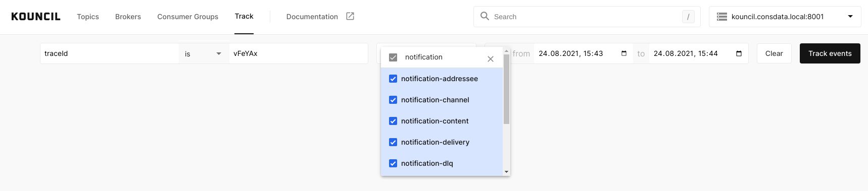Open calendar picker for to date
The width and height of the screenshot is (868, 191).
(739, 53)
